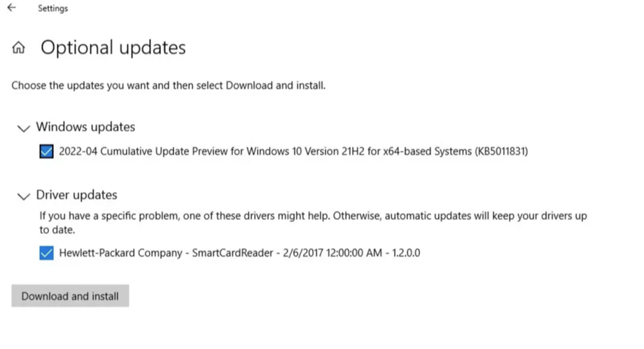Click the 'Choose the updates you want' instruction text

pyautogui.click(x=169, y=85)
